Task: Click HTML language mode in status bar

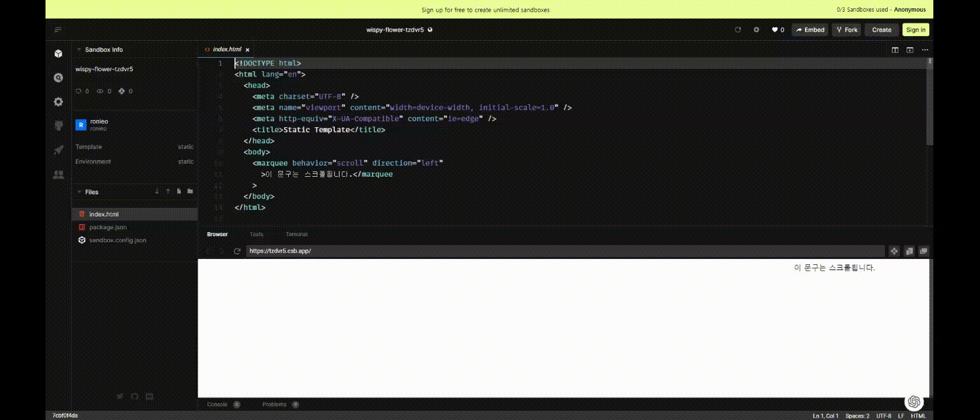Action: 918,416
